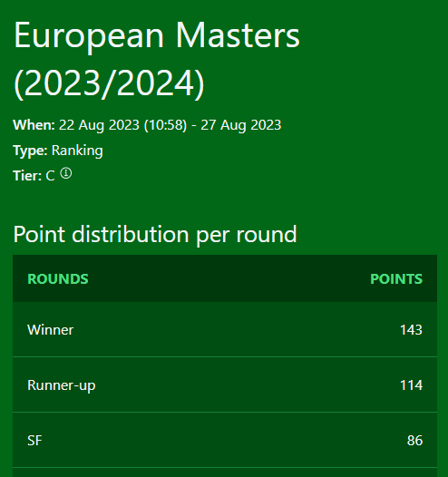
Task: Click the bold When: label
Action: pyautogui.click(x=34, y=125)
